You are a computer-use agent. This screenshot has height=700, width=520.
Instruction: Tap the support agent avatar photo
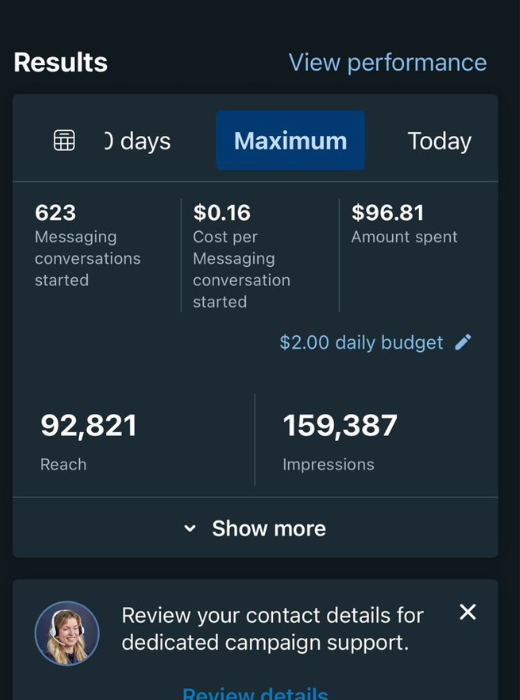[x=67, y=633]
